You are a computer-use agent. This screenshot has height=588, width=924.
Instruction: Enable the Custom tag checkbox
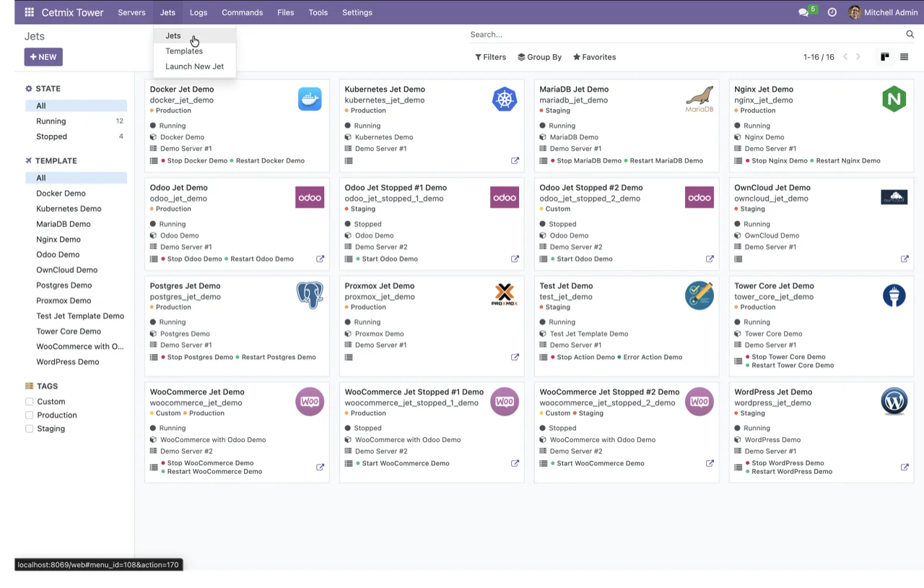pos(30,401)
